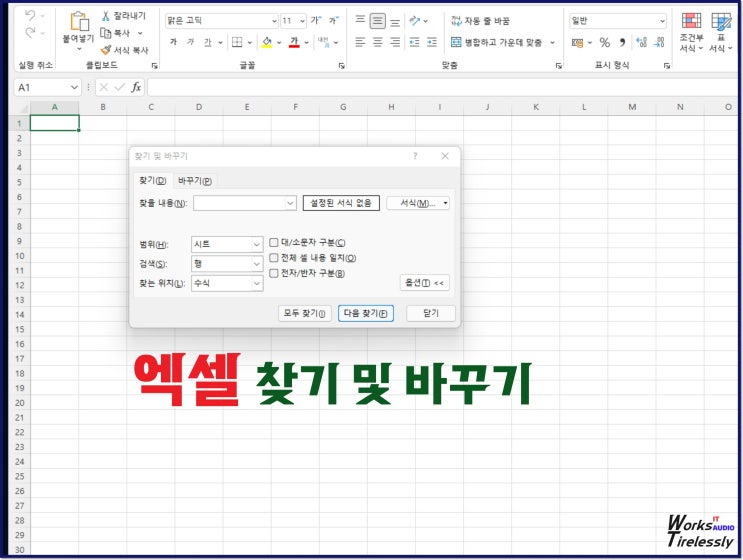The height and width of the screenshot is (560, 743).
Task: Decrease cell indent
Action: 415,43
